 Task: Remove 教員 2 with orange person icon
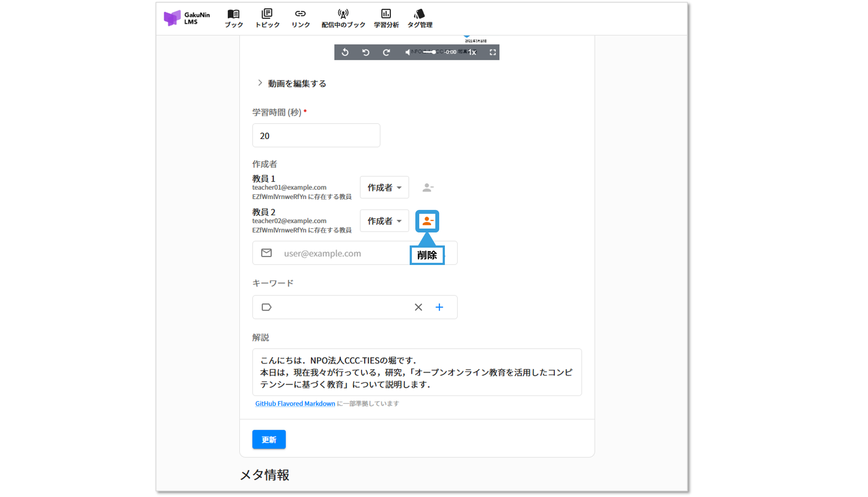tap(427, 221)
